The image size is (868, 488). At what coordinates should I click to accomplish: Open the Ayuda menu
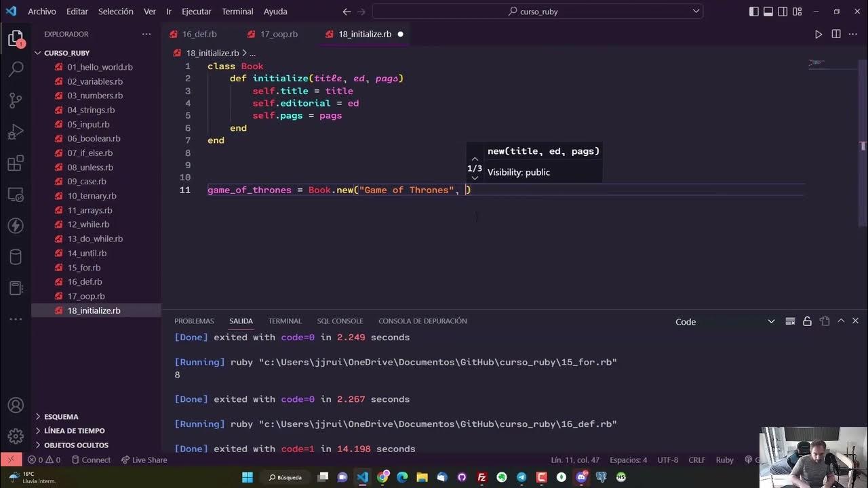coord(275,12)
